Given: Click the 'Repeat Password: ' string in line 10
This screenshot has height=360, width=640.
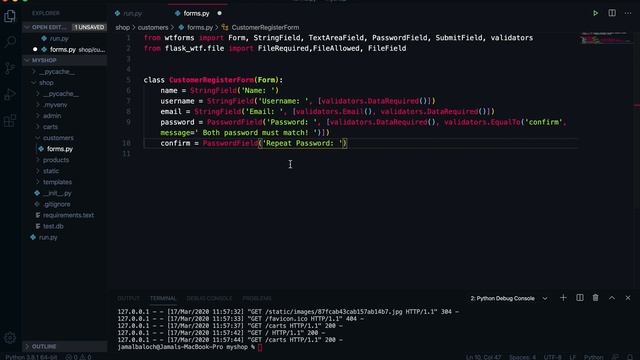Looking at the screenshot, I should (x=302, y=143).
